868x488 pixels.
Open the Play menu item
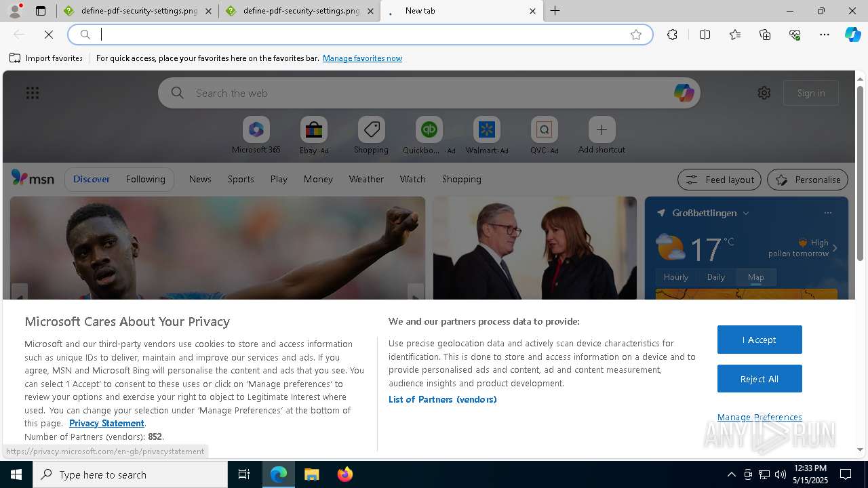pos(279,179)
